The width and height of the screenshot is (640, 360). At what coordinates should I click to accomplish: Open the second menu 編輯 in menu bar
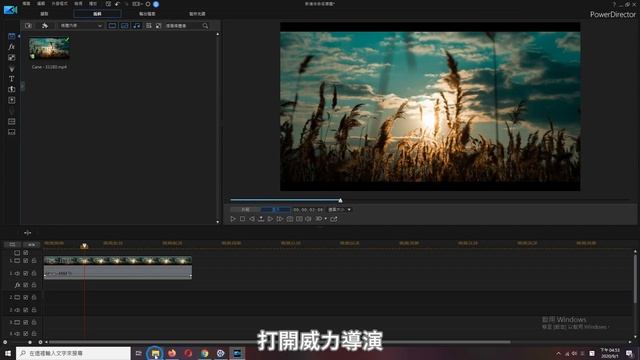click(41, 3)
